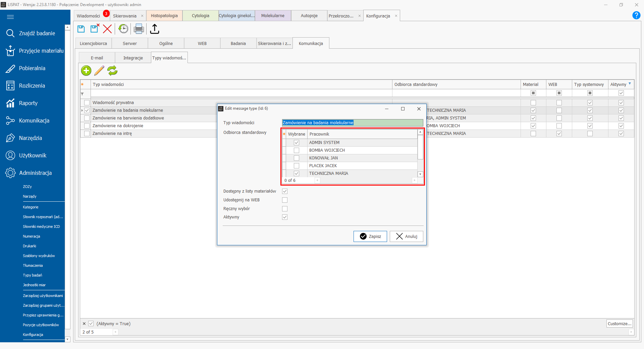Toggle the hamburger menu in sidebar

[x=10, y=17]
